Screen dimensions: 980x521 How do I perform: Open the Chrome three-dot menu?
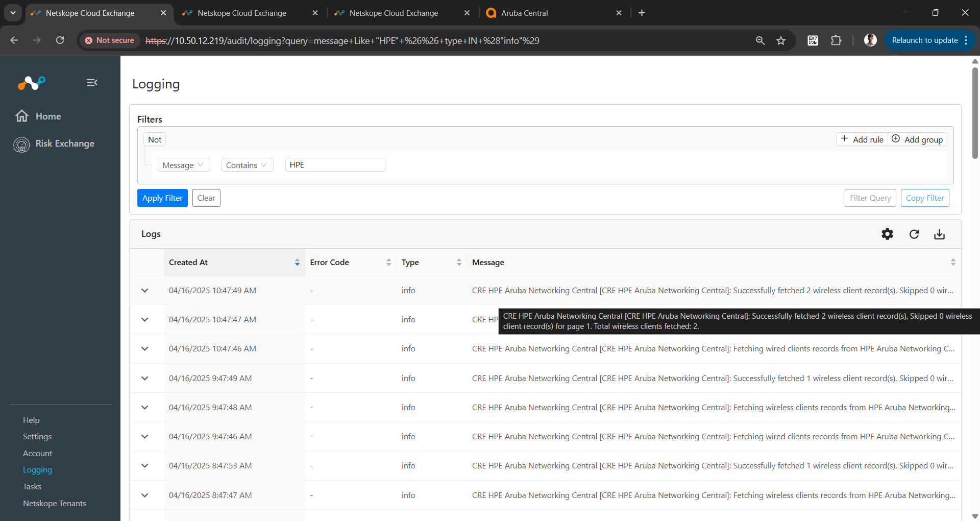(x=966, y=40)
